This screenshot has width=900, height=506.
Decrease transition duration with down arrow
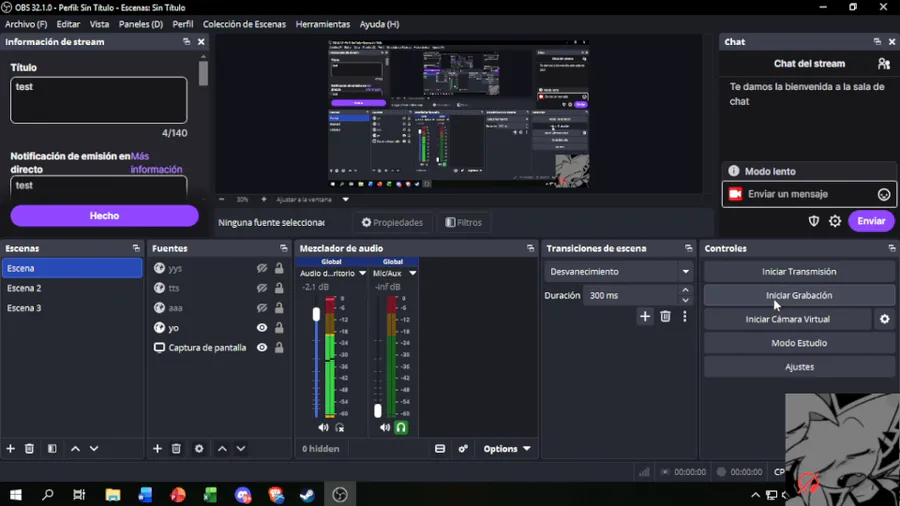pyautogui.click(x=685, y=300)
